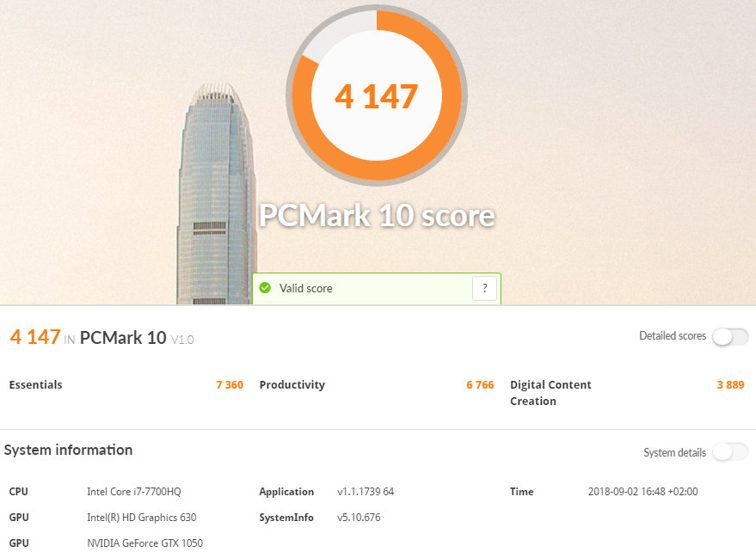Turn on the System details toggle
This screenshot has height=552, width=756.
(x=730, y=452)
